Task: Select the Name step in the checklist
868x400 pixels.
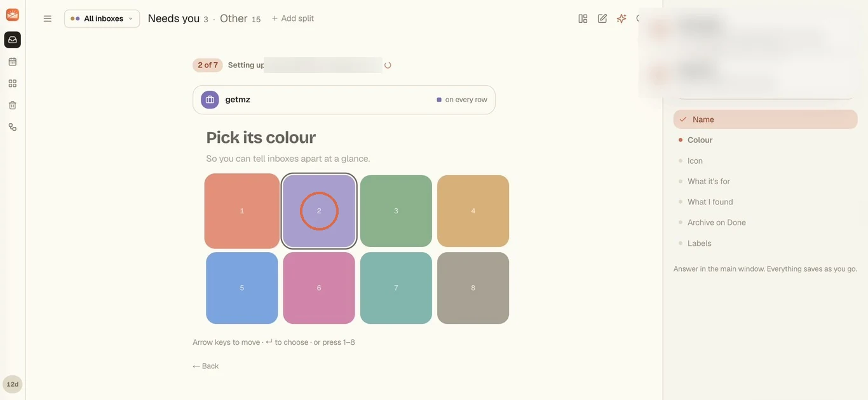Action: [x=765, y=119]
